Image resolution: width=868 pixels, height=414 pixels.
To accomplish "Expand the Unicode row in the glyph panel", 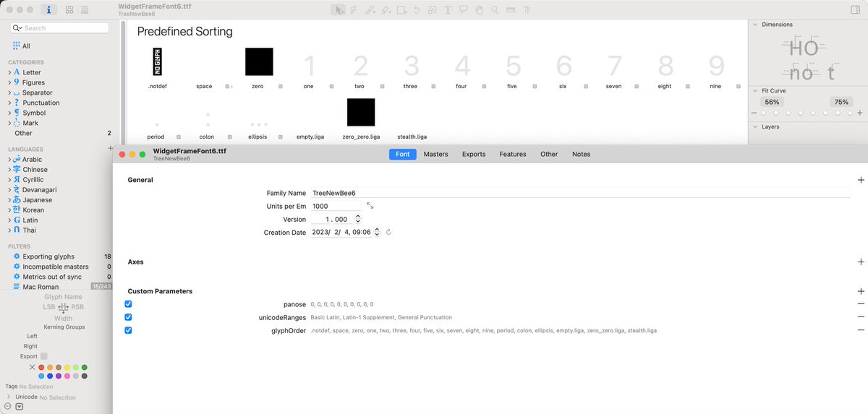I will tap(9, 397).
